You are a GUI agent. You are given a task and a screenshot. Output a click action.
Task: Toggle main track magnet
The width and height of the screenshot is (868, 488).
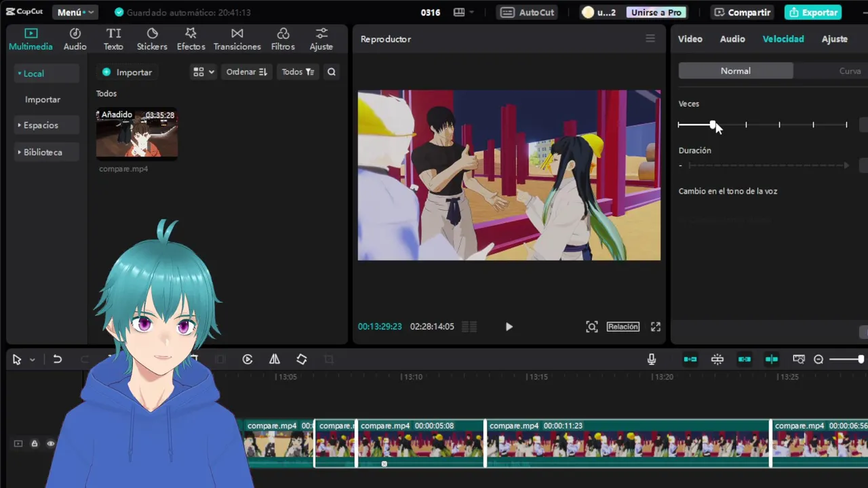pyautogui.click(x=690, y=359)
